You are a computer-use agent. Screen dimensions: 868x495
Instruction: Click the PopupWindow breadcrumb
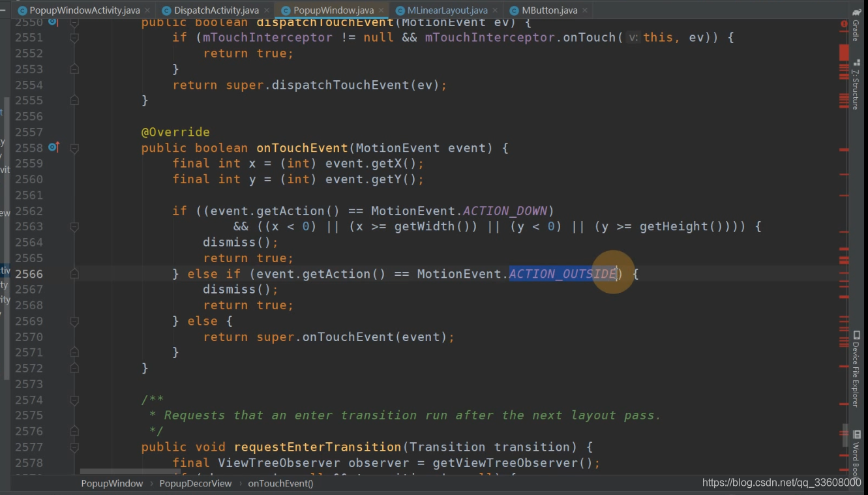pyautogui.click(x=112, y=483)
